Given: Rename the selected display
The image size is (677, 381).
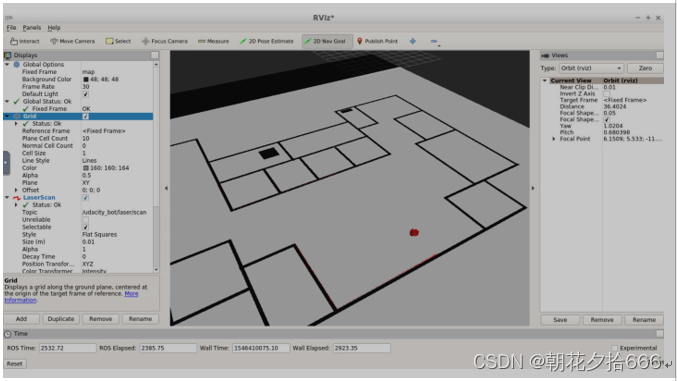Looking at the screenshot, I should click(140, 319).
